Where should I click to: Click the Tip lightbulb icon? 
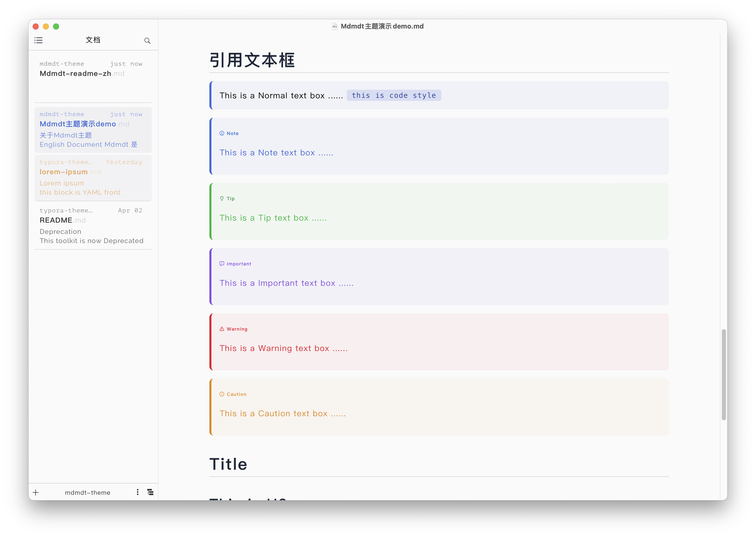click(222, 198)
